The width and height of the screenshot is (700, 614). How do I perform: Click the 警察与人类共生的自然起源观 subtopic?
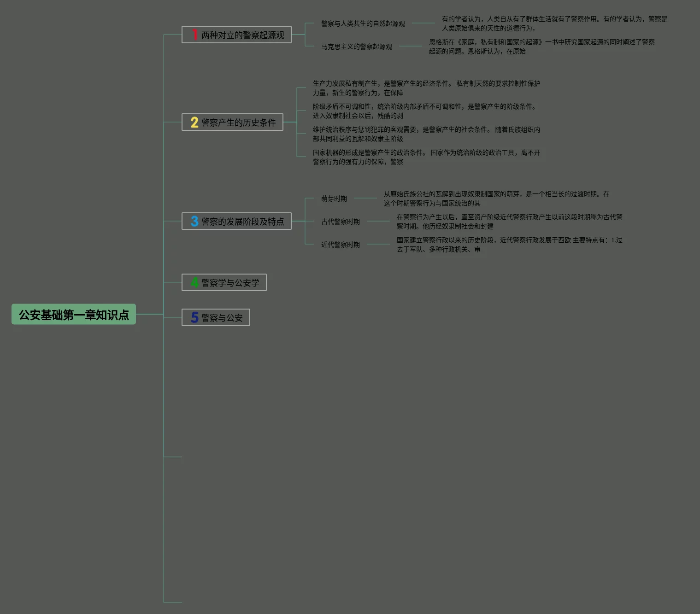tap(363, 23)
